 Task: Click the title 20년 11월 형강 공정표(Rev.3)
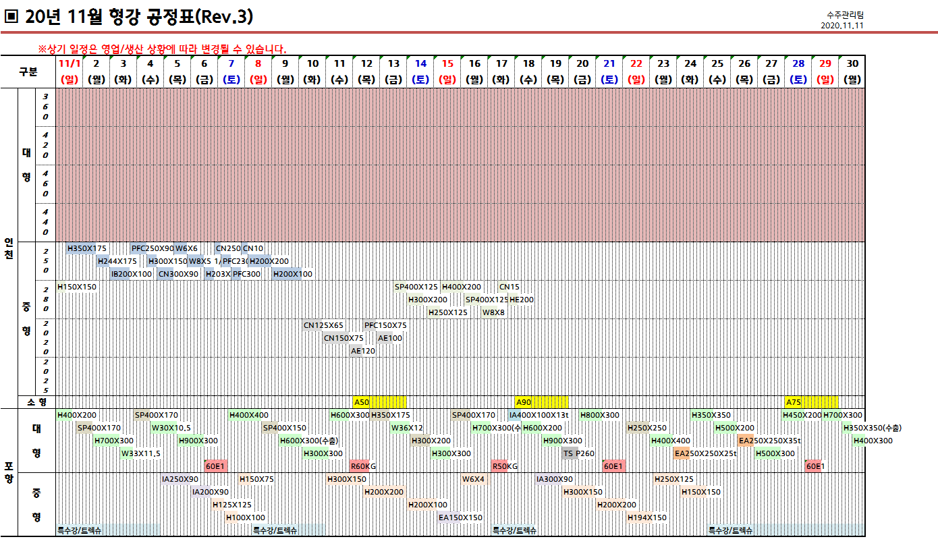(138, 17)
